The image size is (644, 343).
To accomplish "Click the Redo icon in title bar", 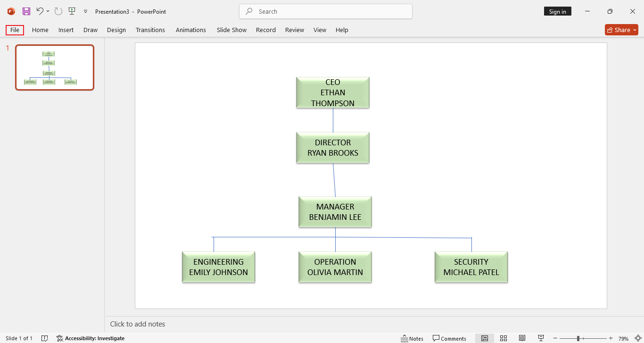I will [58, 11].
